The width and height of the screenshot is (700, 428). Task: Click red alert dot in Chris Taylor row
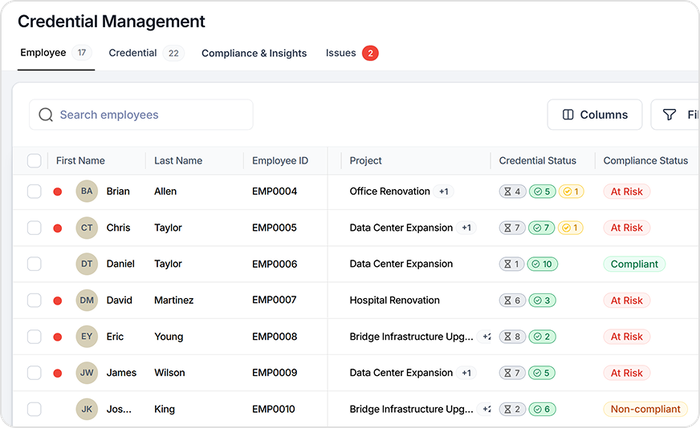[57, 228]
